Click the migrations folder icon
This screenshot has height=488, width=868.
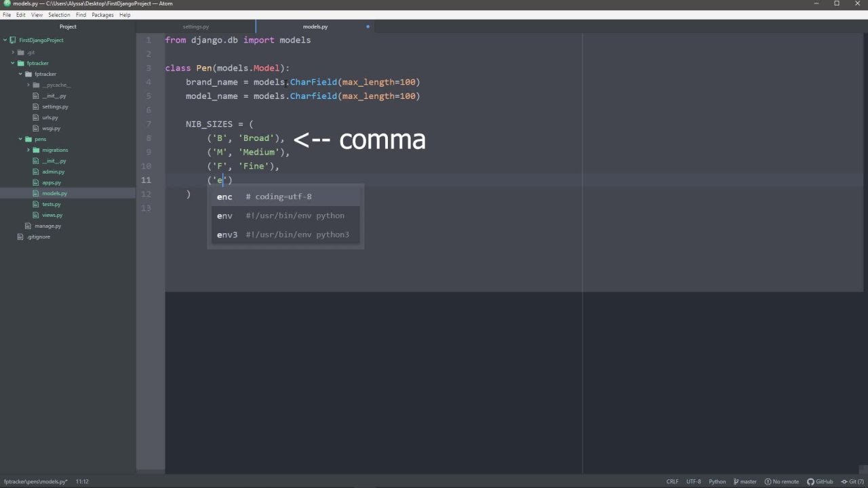(x=37, y=150)
